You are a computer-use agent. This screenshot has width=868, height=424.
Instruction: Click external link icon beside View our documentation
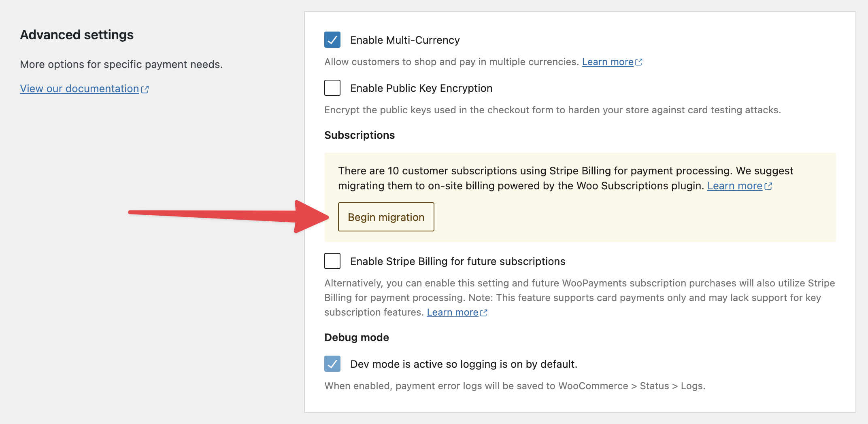coord(145,89)
